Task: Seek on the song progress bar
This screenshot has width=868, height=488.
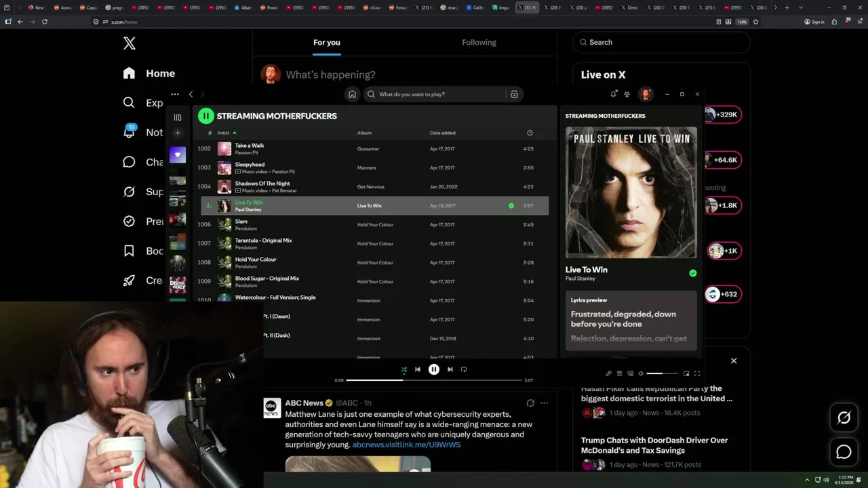Action: (x=434, y=380)
